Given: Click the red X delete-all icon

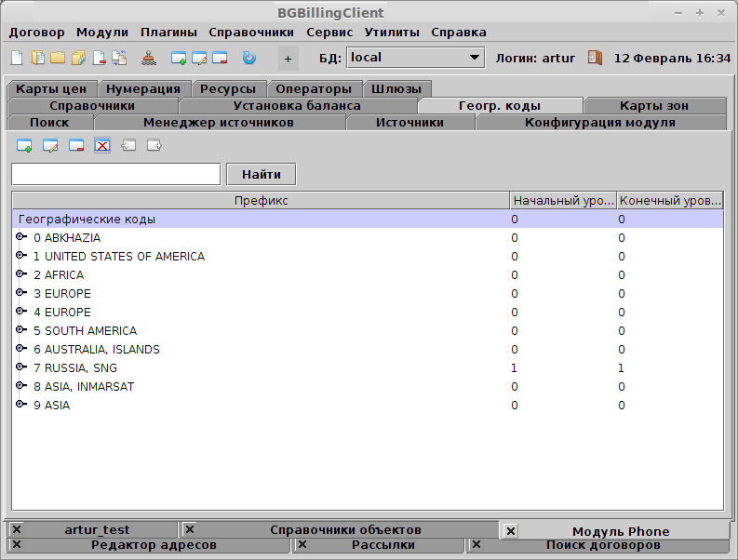Looking at the screenshot, I should [x=102, y=145].
